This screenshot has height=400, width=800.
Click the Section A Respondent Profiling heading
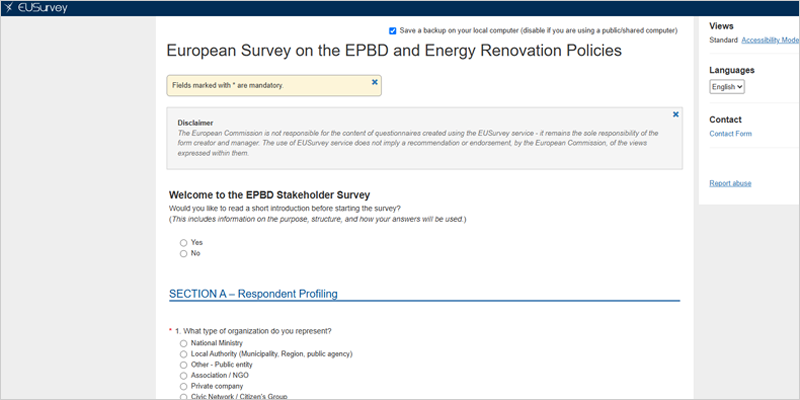[x=253, y=294]
